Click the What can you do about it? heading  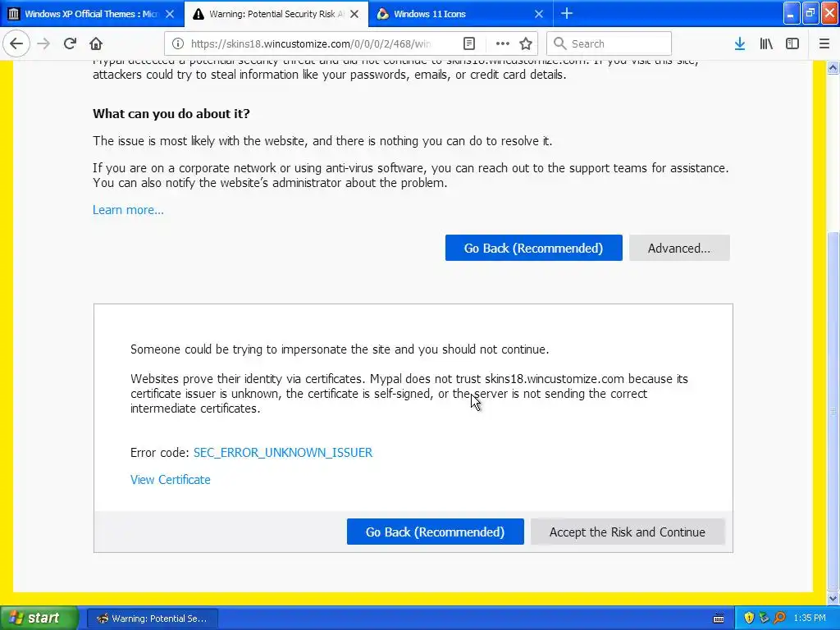pos(171,113)
